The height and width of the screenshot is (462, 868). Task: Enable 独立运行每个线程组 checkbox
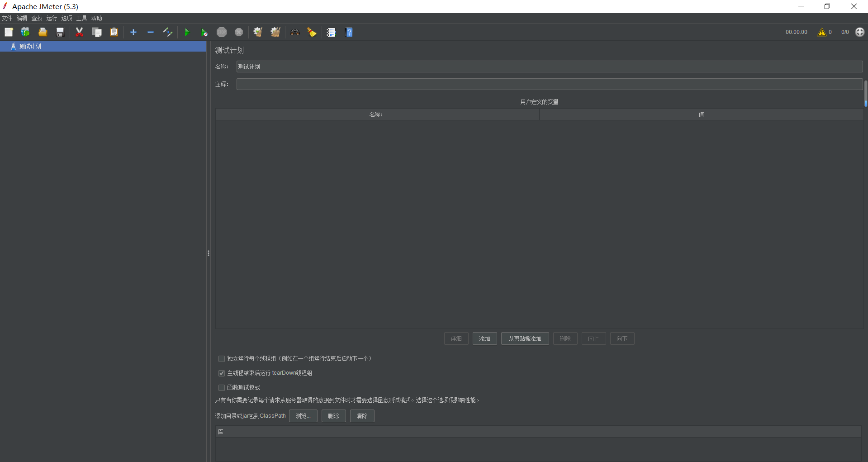point(222,359)
